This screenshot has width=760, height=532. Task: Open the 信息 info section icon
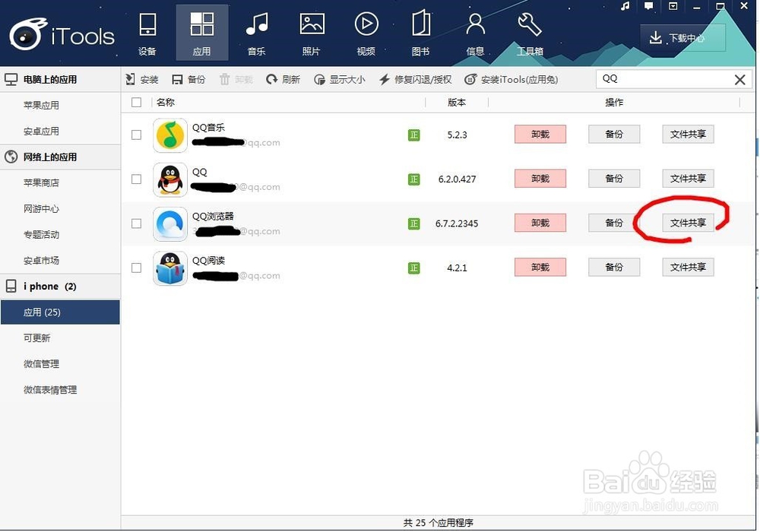[x=476, y=33]
